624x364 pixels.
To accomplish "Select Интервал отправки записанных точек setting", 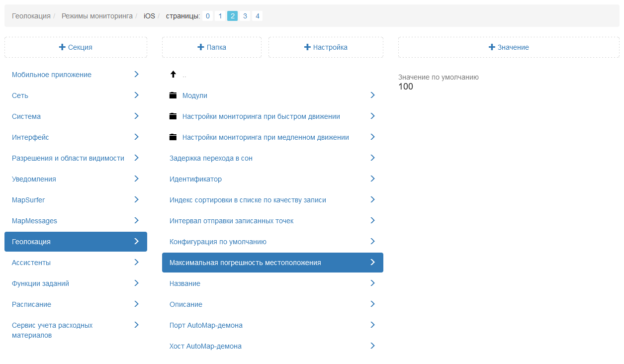I will pos(272,221).
